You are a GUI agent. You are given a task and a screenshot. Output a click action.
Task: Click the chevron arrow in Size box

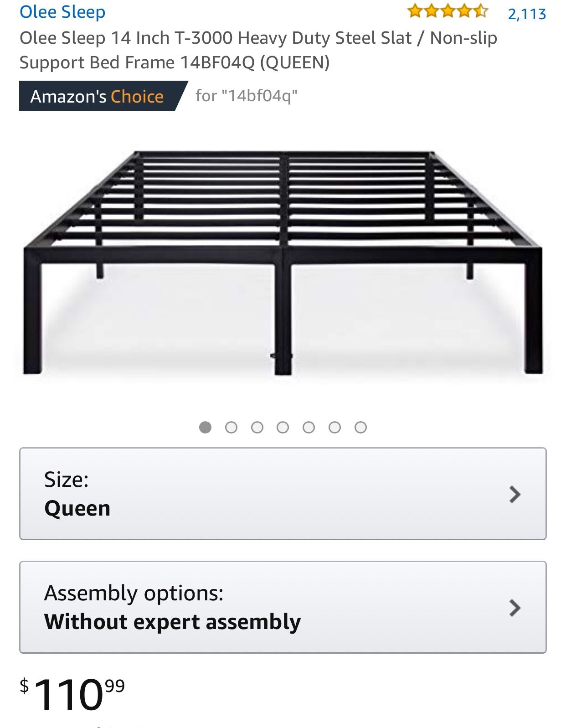point(515,494)
